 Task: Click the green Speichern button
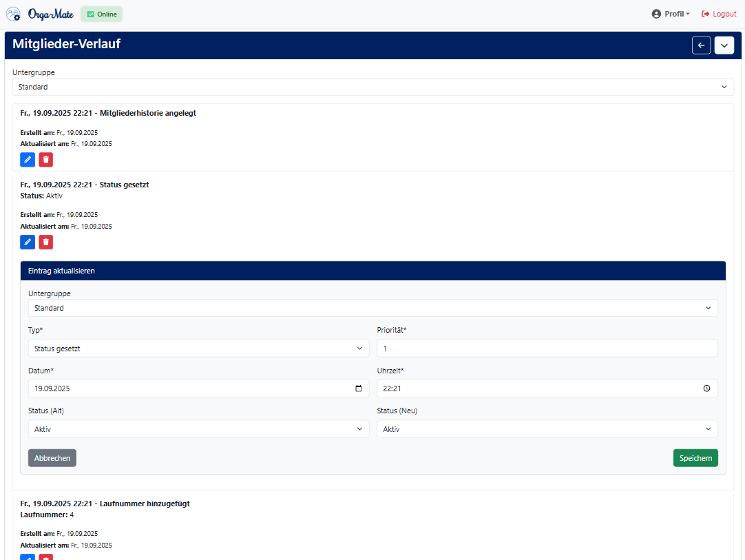tap(695, 458)
